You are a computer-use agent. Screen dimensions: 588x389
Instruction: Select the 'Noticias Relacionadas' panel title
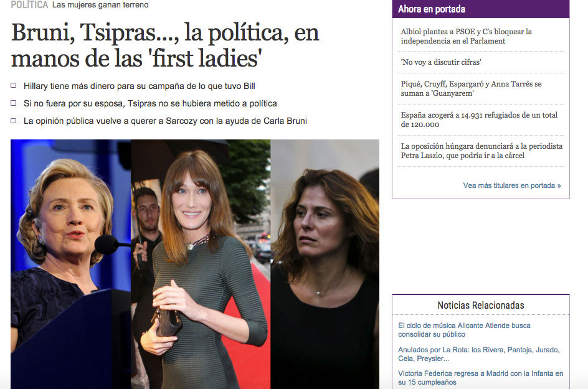(481, 306)
